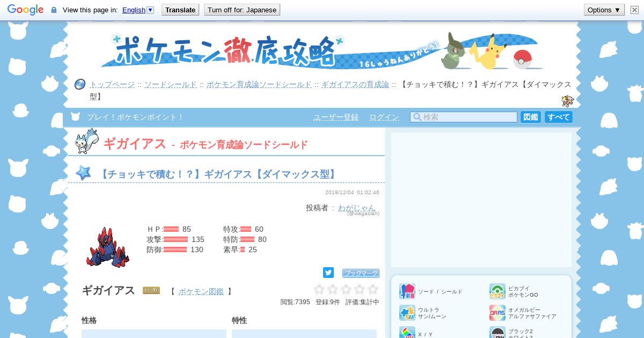
Task: Click the Google logo in translate bar
Action: coord(25,10)
